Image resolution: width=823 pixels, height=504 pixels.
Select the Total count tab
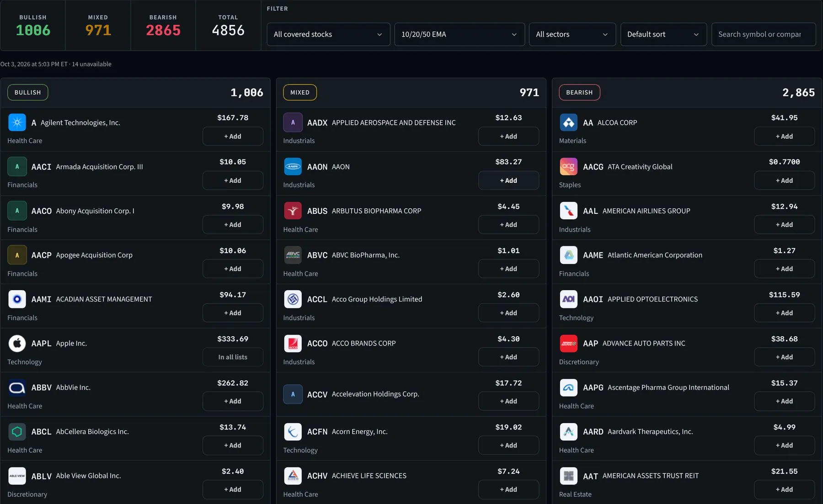(228, 26)
